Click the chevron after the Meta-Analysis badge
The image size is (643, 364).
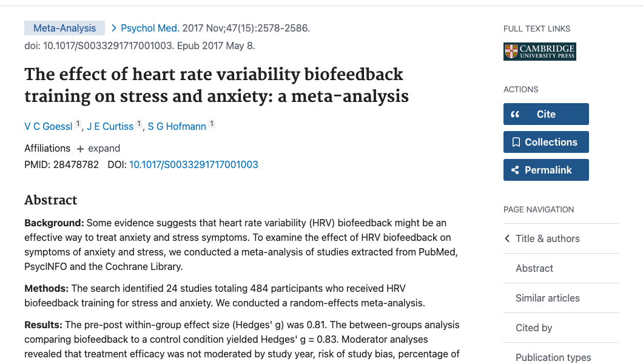coord(113,27)
